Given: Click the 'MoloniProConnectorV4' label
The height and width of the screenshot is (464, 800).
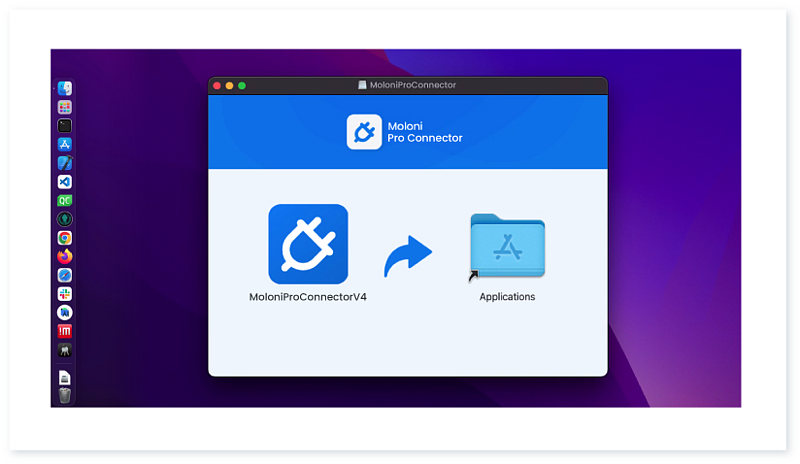Looking at the screenshot, I should [x=308, y=297].
